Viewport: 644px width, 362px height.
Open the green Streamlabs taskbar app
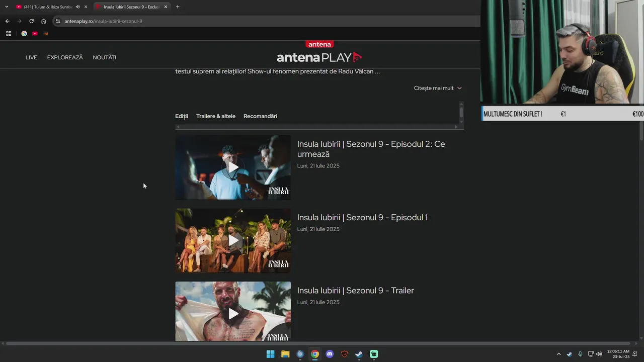pyautogui.click(x=374, y=354)
